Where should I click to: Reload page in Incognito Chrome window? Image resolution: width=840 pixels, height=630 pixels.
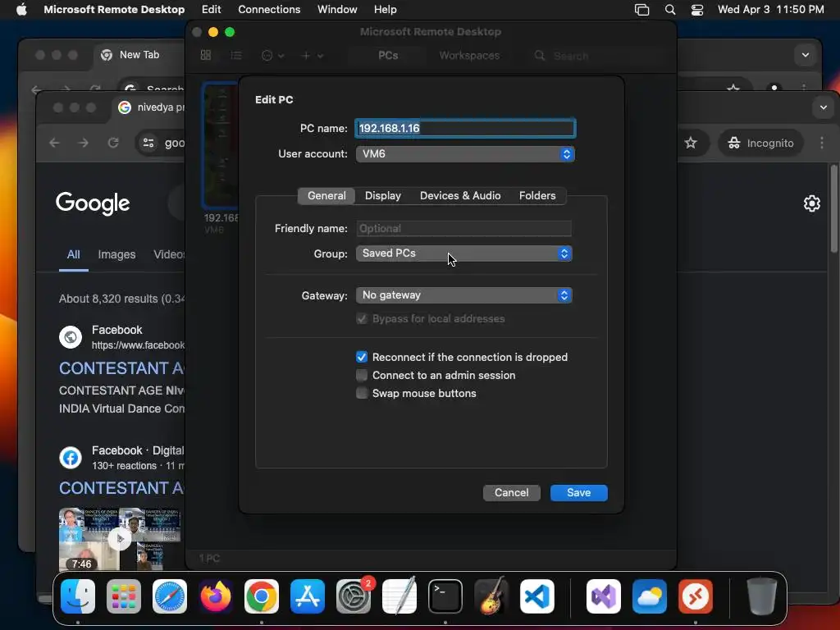tap(113, 143)
